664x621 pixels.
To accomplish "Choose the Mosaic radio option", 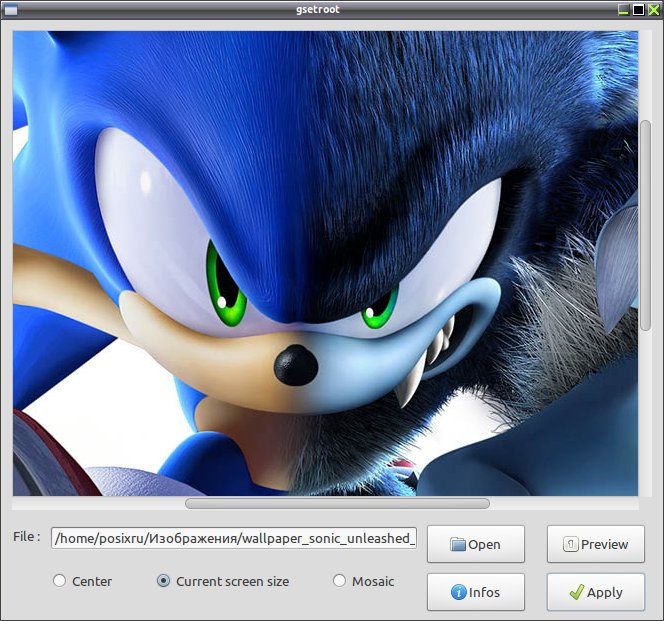I will tap(363, 581).
